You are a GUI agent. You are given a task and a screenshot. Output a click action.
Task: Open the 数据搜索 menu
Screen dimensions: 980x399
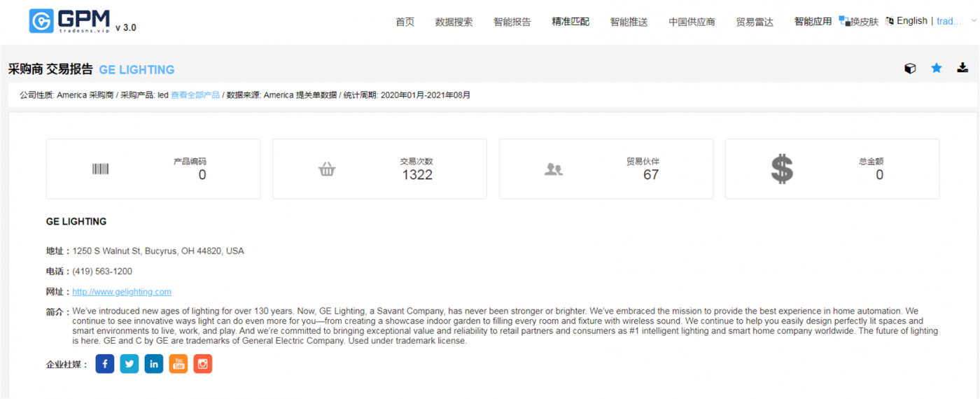(454, 22)
